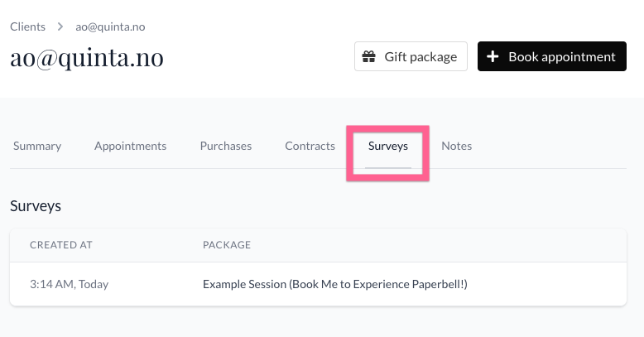
Task: Go back to Clients via breadcrumb
Action: (27, 26)
